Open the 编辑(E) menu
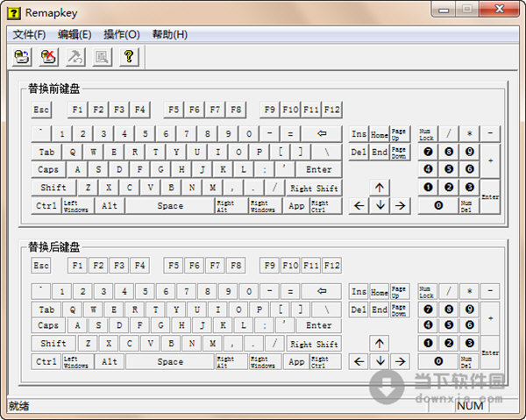Viewport: 526px width, 420px height. (75, 34)
